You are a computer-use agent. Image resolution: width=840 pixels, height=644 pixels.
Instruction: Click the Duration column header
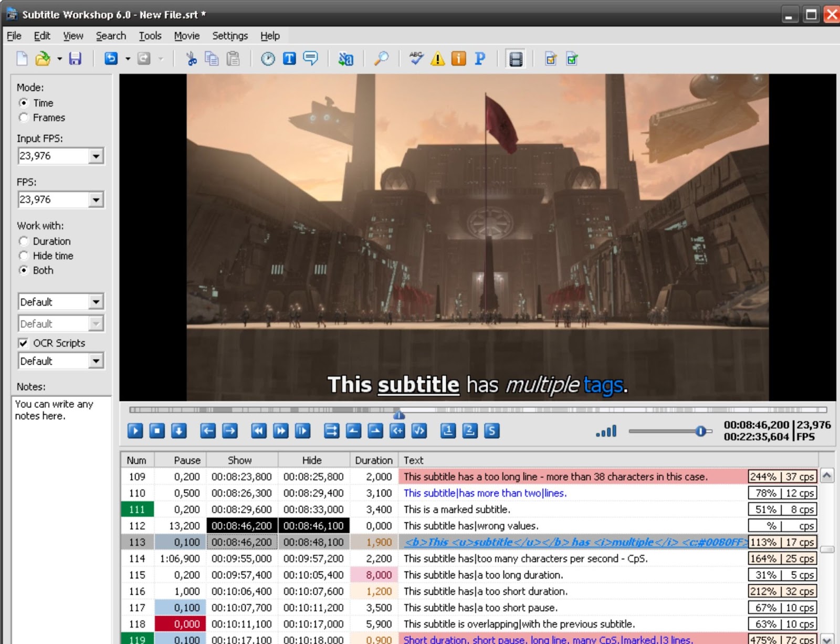point(373,460)
